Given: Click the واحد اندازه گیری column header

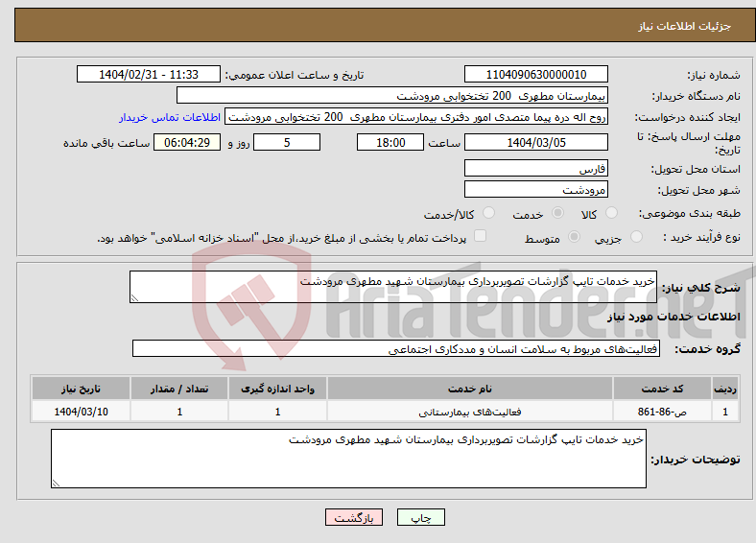Looking at the screenshot, I should pos(277,389).
